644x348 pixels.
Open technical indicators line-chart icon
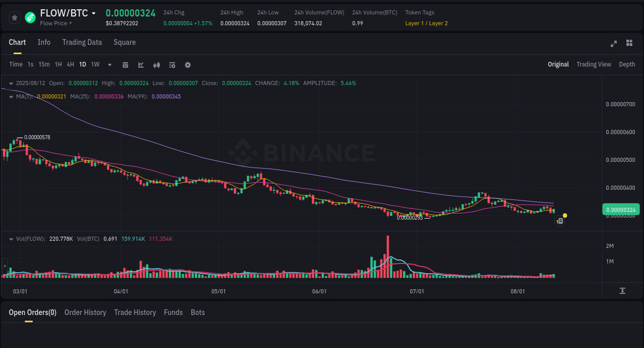click(141, 65)
